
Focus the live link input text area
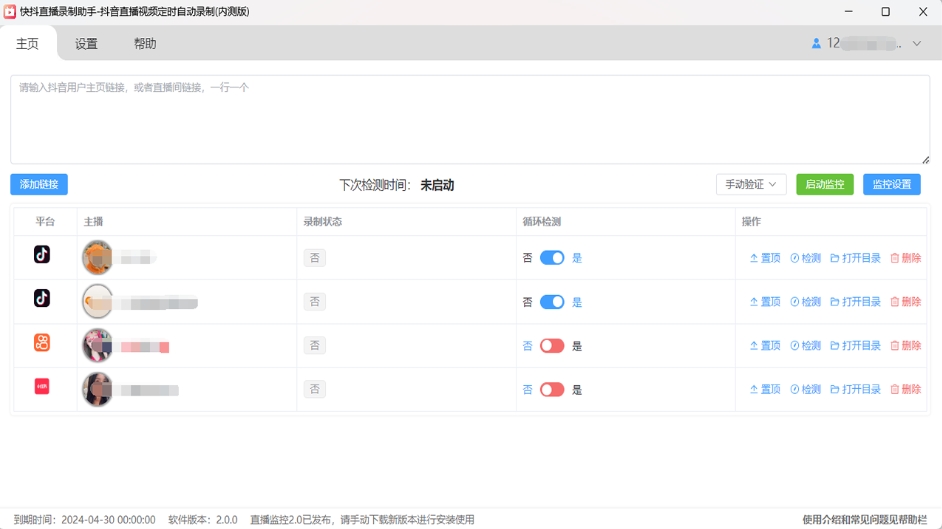(x=470, y=119)
